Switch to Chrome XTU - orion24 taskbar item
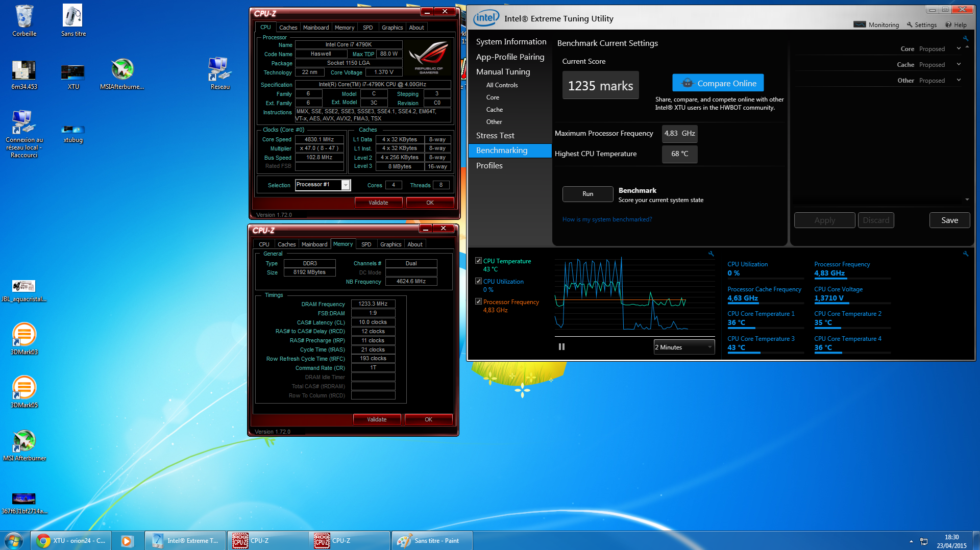 [x=70, y=540]
